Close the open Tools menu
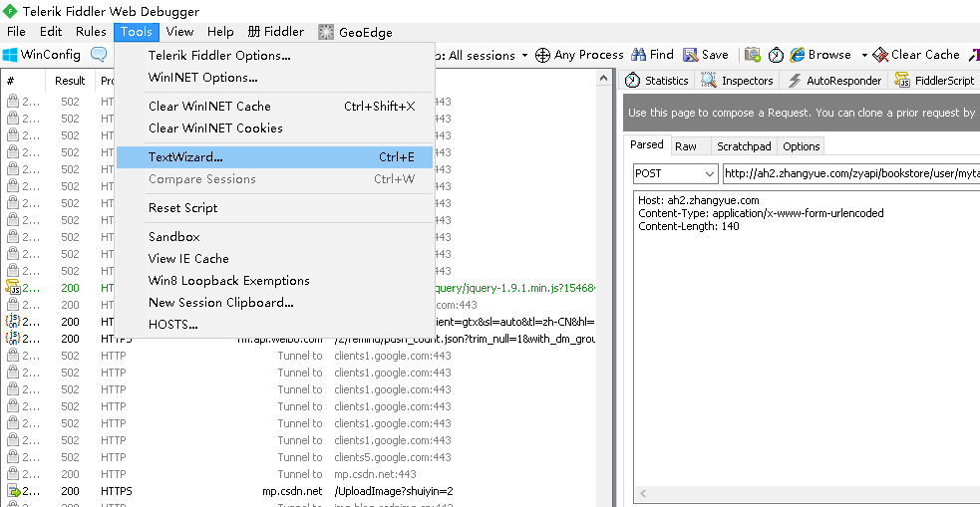The height and width of the screenshot is (507, 980). [x=137, y=32]
